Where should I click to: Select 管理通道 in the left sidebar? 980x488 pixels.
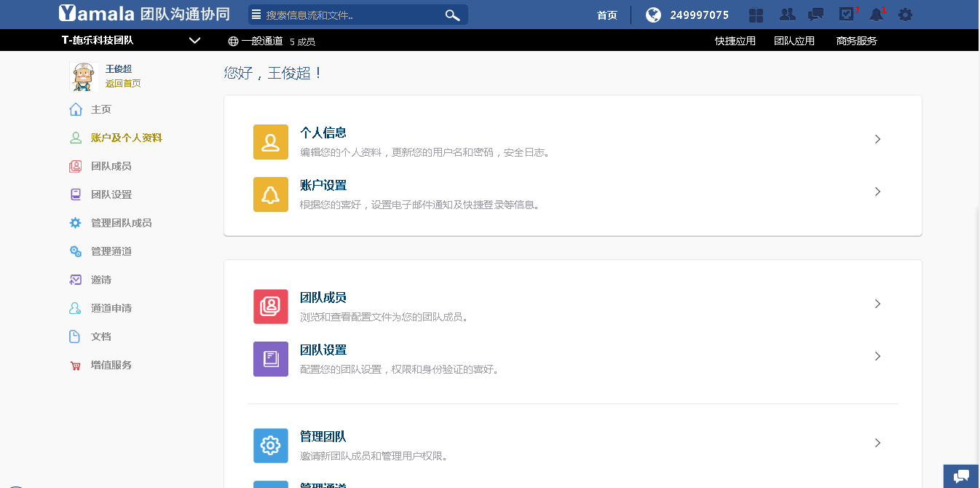111,251
